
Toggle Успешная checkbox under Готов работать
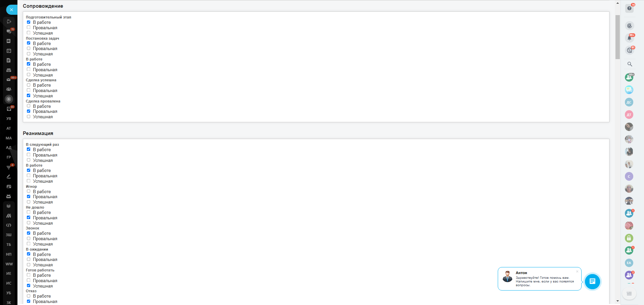coord(29,286)
